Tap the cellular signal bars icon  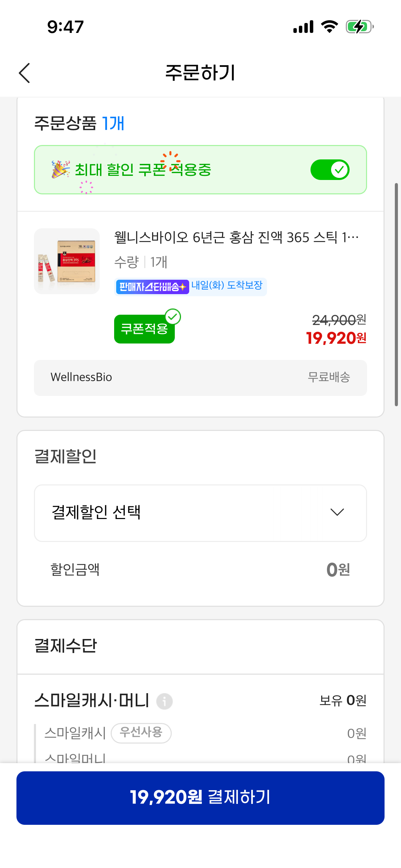coord(303,27)
